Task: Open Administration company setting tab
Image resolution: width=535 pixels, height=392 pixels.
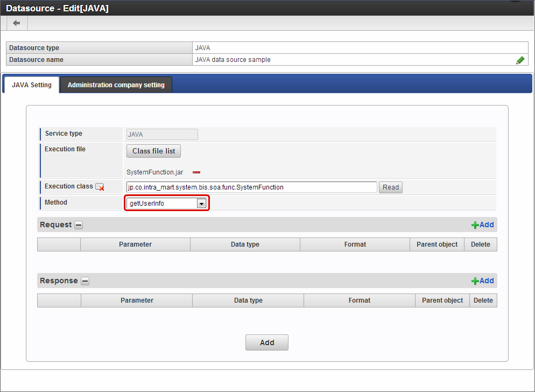Action: click(x=116, y=85)
